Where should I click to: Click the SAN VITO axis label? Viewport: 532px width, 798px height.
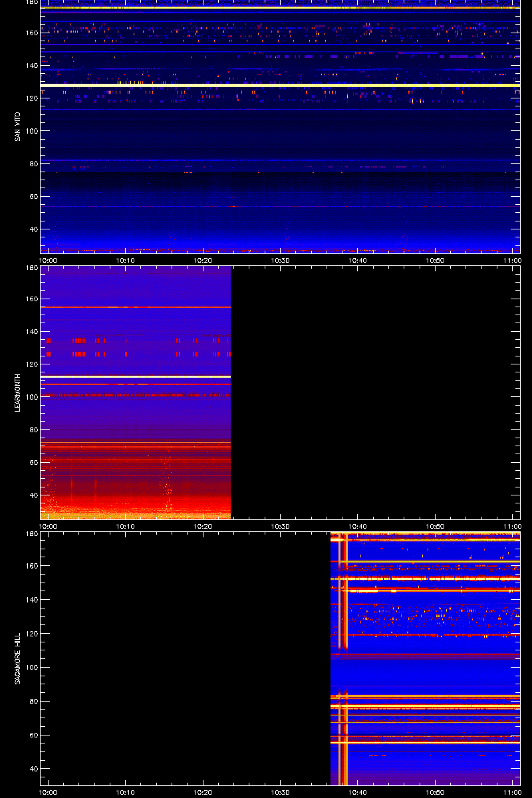(x=18, y=126)
